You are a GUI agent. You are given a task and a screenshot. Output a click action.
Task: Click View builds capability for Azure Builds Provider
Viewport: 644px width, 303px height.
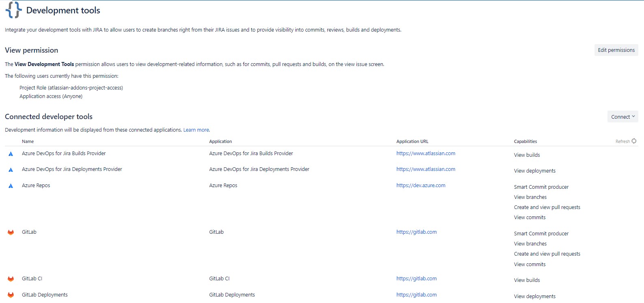[x=527, y=155]
